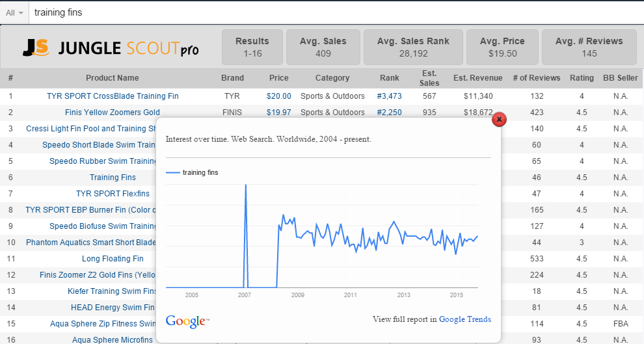This screenshot has width=644, height=344.
Task: Sort by Est. Sales column header
Action: pyautogui.click(x=429, y=78)
